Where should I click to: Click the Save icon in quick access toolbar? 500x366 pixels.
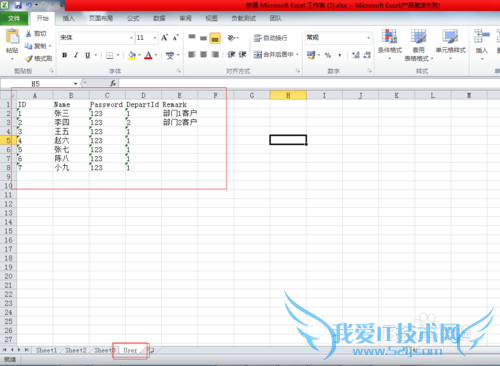[18, 5]
